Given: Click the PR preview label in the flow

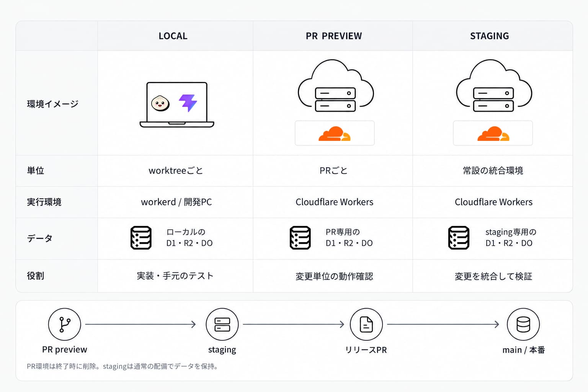Looking at the screenshot, I should coord(65,350).
